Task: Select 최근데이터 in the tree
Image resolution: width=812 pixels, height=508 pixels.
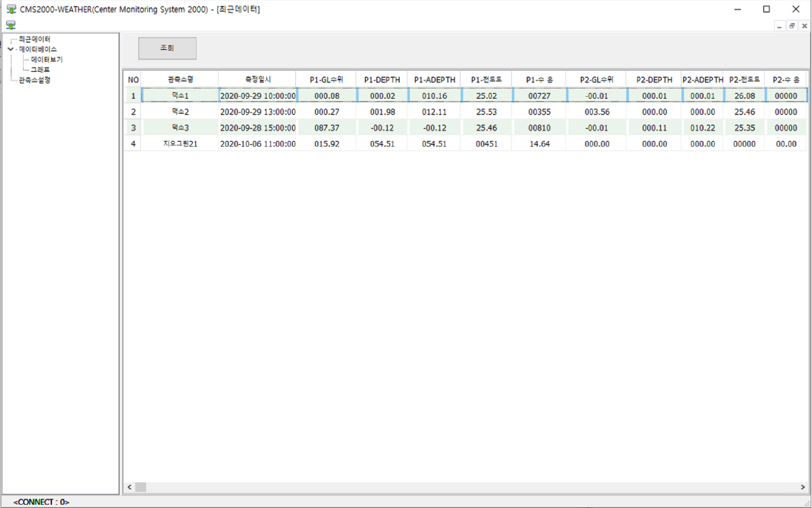Action: [35, 39]
